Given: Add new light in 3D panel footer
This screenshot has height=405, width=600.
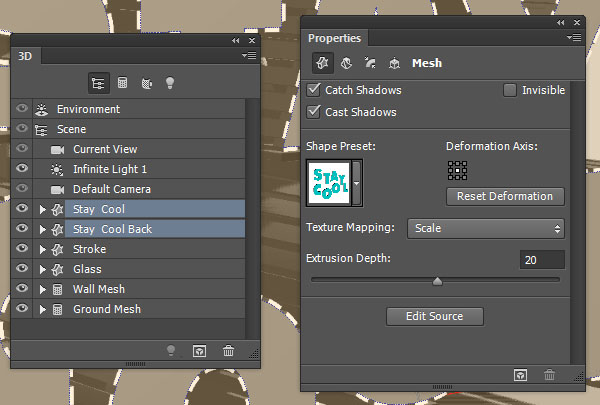Looking at the screenshot, I should pos(171,351).
